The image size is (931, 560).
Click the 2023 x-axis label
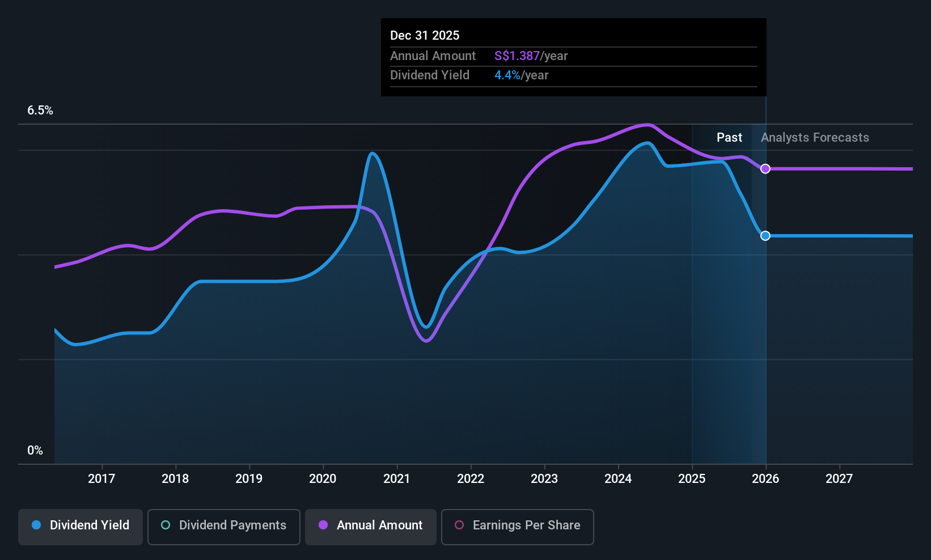pos(544,478)
